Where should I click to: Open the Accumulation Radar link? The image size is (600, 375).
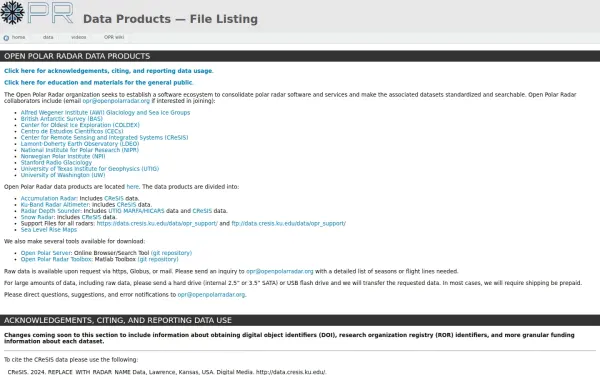(49, 199)
